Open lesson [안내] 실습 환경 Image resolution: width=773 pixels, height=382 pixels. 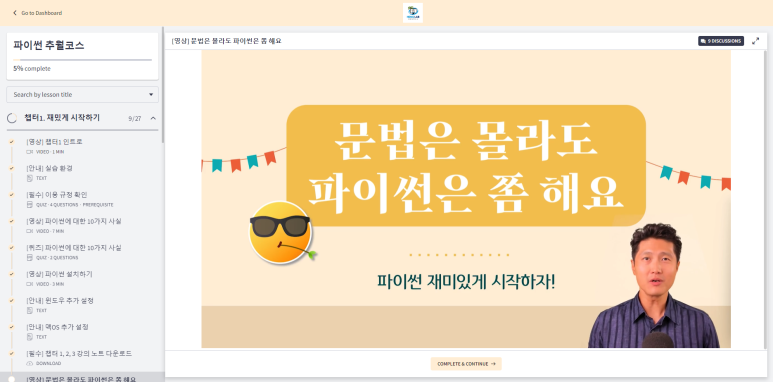coord(49,168)
